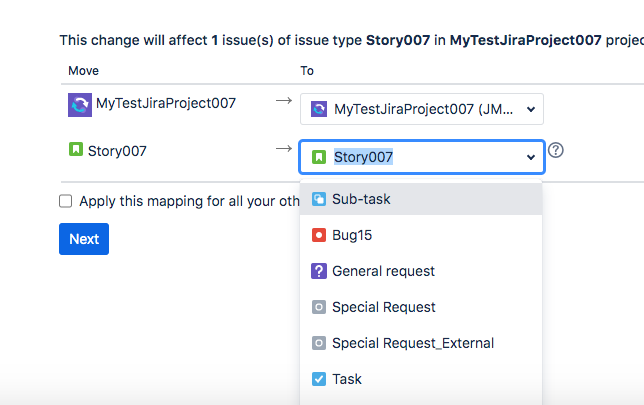Click the Story007 issue type dropdown chevron

click(531, 157)
